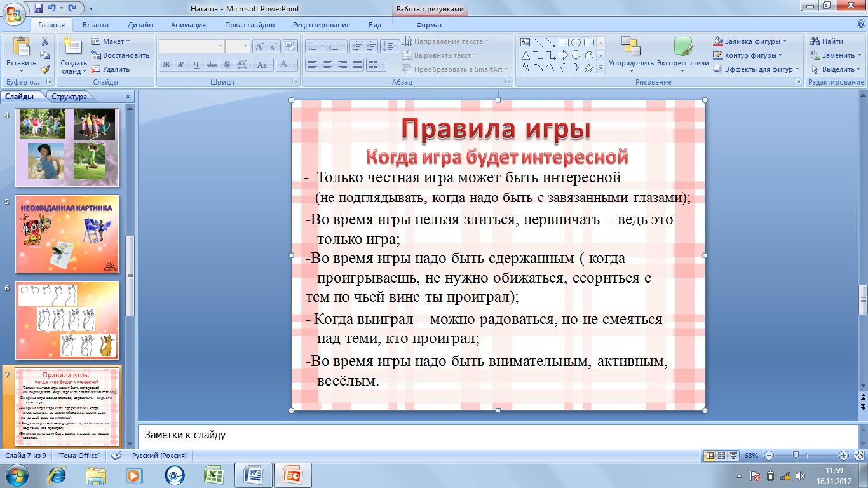Click the zoom in plus button
The width and height of the screenshot is (868, 488).
pyautogui.click(x=843, y=456)
